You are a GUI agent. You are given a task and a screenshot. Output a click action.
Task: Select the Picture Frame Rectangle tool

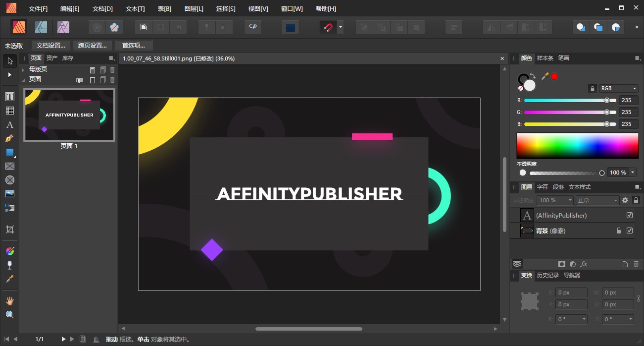click(x=10, y=166)
